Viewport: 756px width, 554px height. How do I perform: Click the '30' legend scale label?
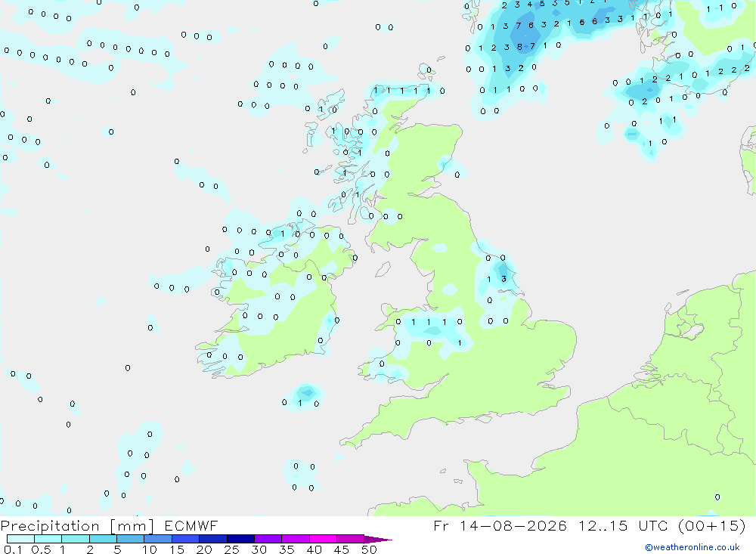click(259, 549)
